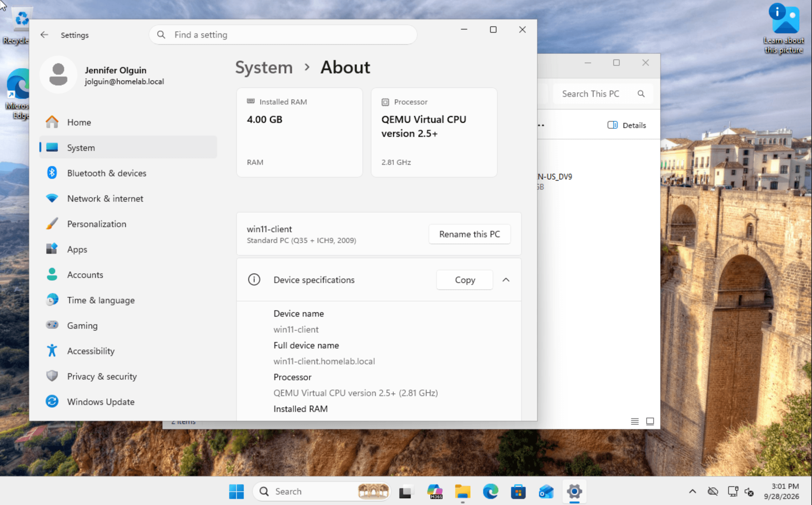Click the Settings icon on taskbar

(574, 492)
